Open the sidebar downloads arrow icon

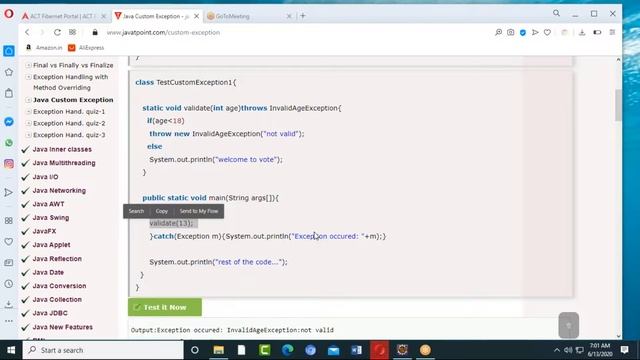pos(9,304)
